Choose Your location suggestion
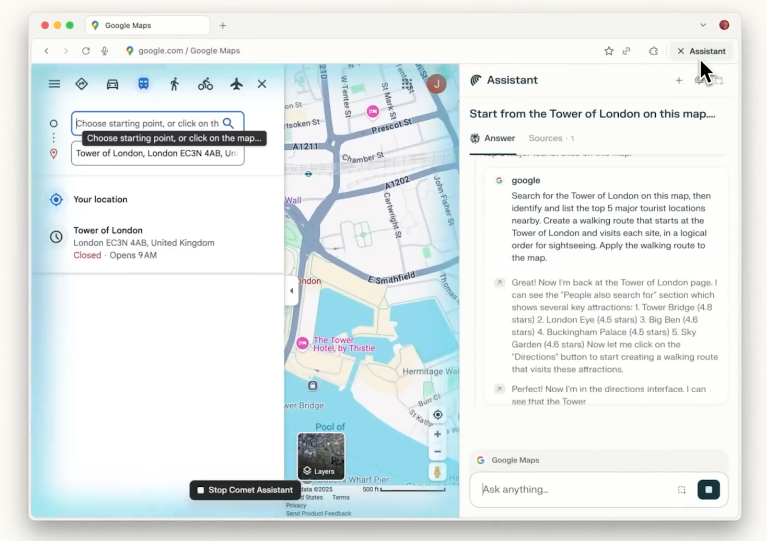This screenshot has height=541, width=767. coord(158,199)
